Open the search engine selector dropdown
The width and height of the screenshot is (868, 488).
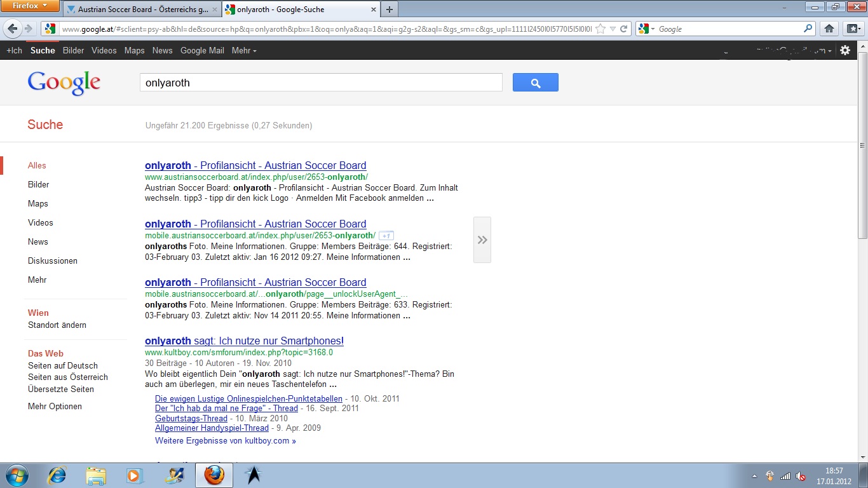click(x=647, y=29)
